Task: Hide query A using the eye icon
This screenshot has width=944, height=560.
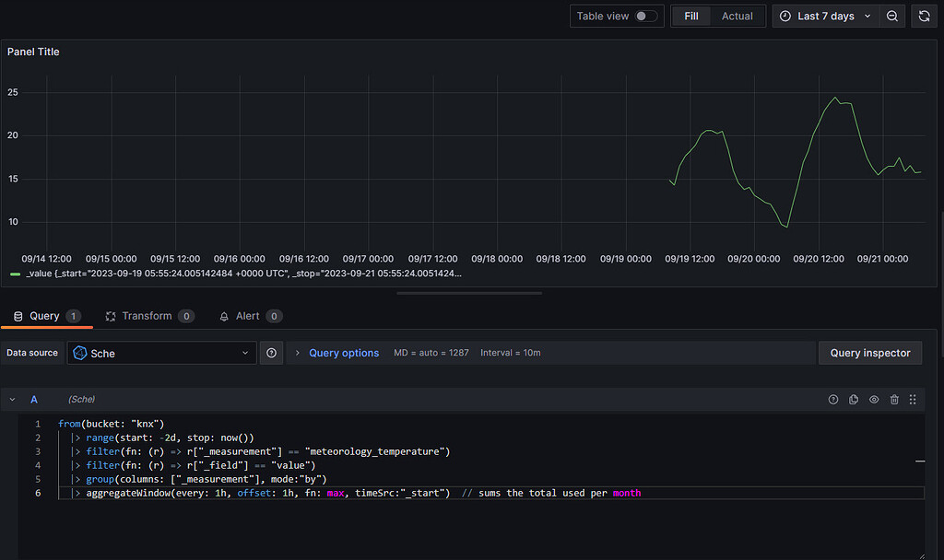Action: (x=873, y=399)
